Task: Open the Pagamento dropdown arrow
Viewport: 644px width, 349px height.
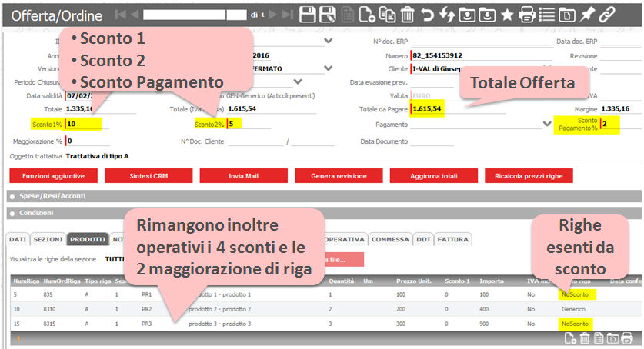Action: click(547, 123)
